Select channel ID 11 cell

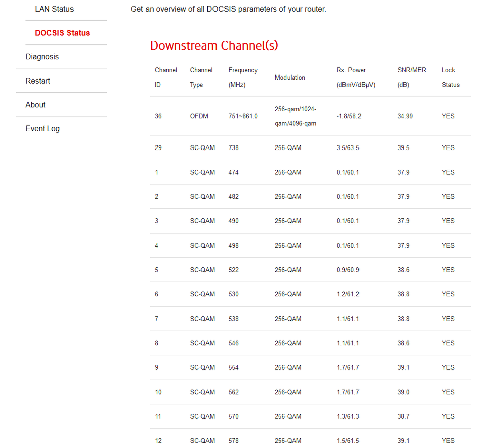tap(158, 416)
